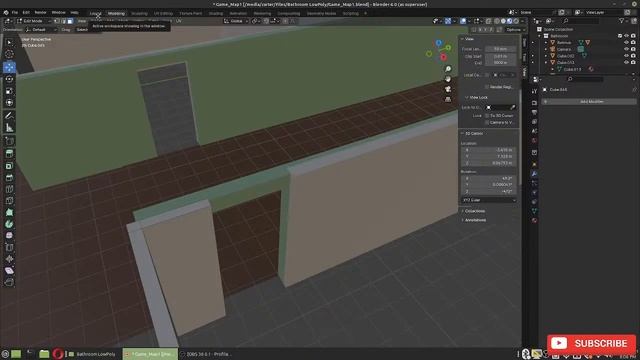
Task: Select the Loop Cut tool
Action: click(9, 189)
